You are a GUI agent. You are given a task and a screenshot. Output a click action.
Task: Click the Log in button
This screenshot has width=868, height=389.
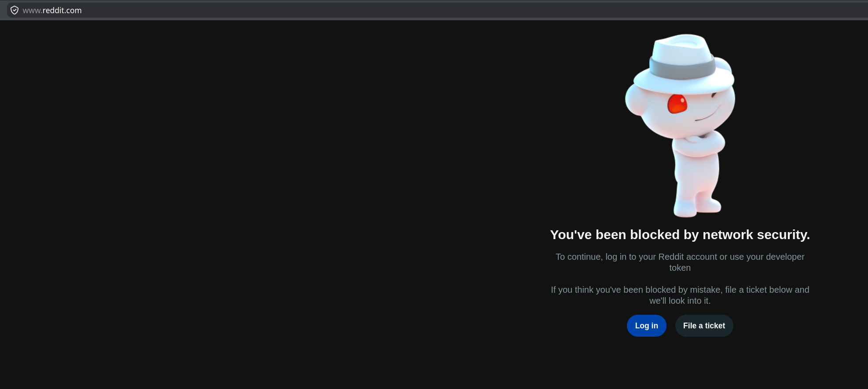tap(646, 326)
